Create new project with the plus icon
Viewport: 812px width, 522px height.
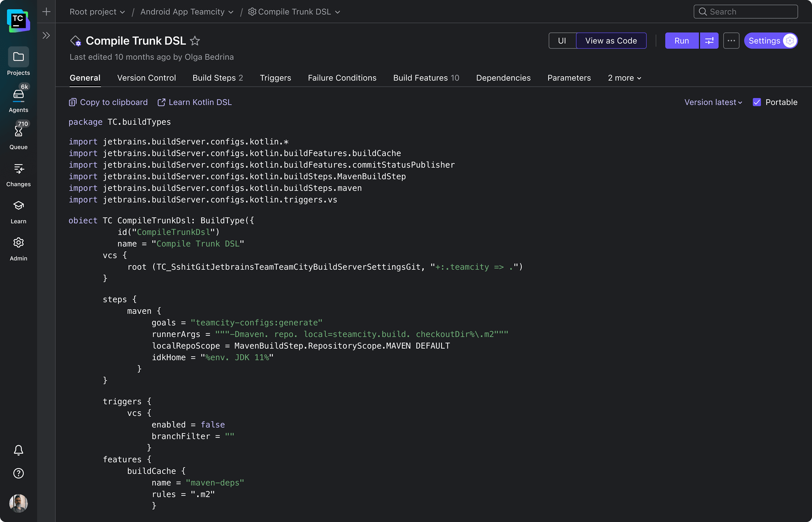tap(46, 11)
